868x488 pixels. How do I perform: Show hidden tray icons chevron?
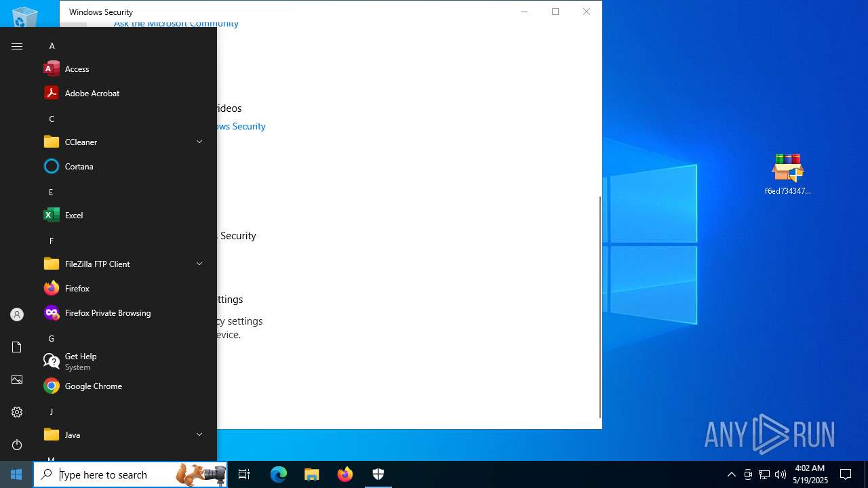coord(731,474)
